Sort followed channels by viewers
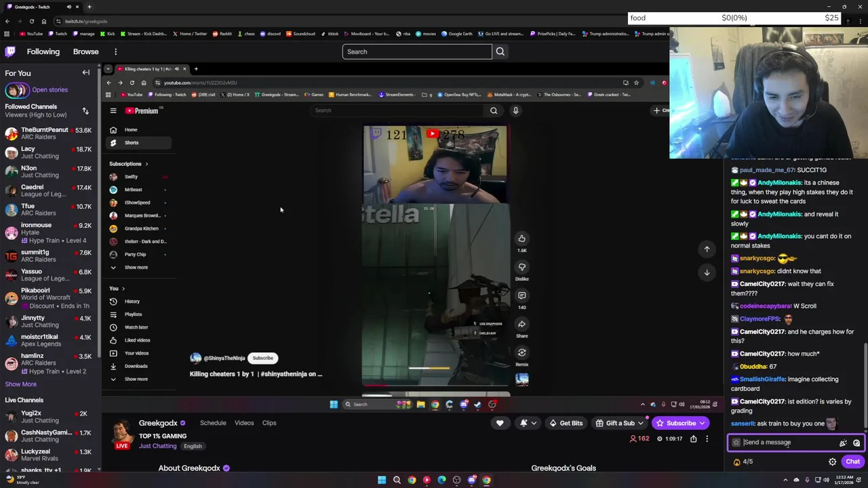868x488 pixels. (85, 111)
